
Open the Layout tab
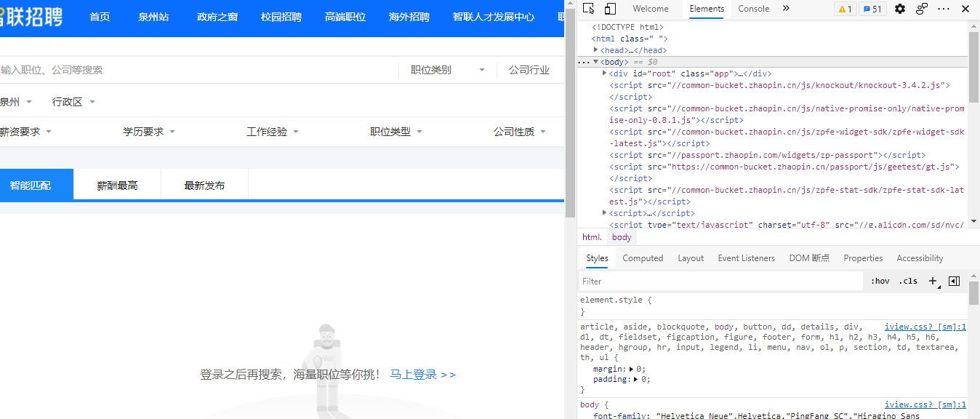[691, 258]
